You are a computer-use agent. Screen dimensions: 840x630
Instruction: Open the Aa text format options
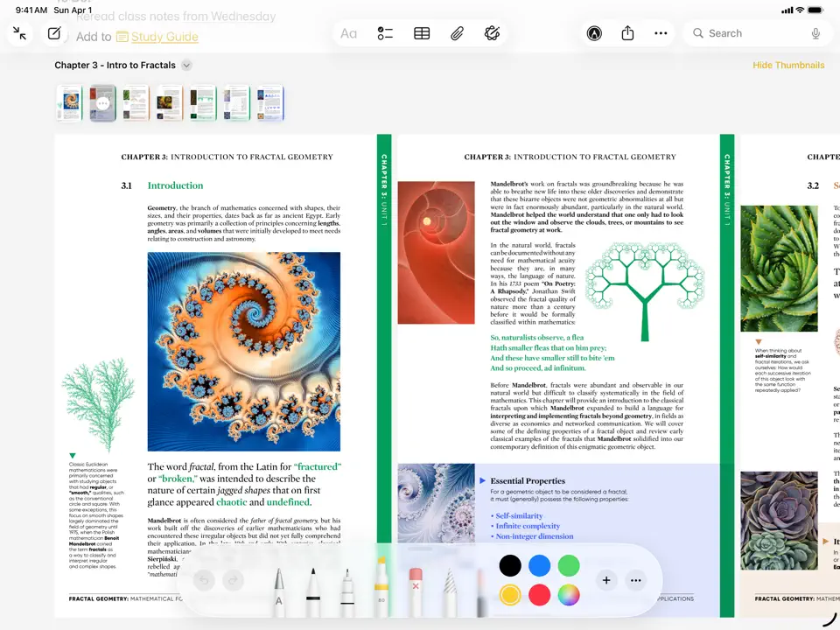click(x=348, y=33)
